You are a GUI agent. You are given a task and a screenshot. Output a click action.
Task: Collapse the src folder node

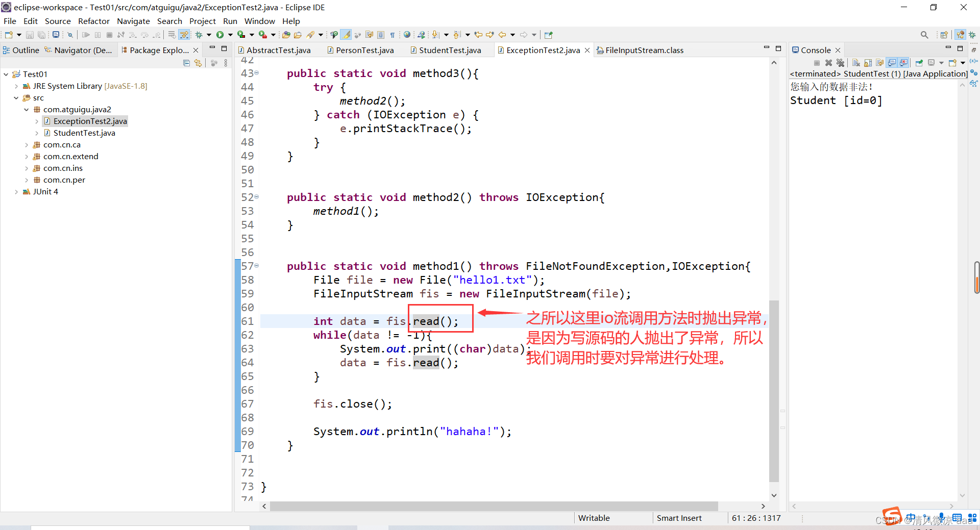[16, 98]
